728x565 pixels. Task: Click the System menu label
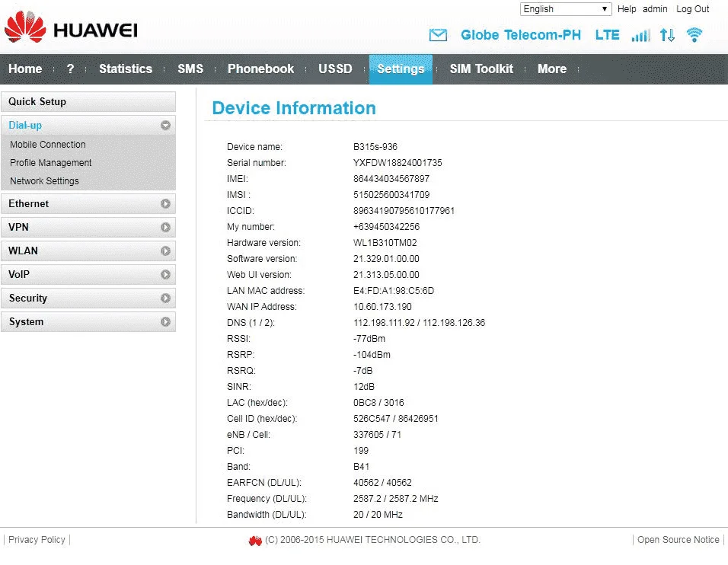tap(26, 322)
